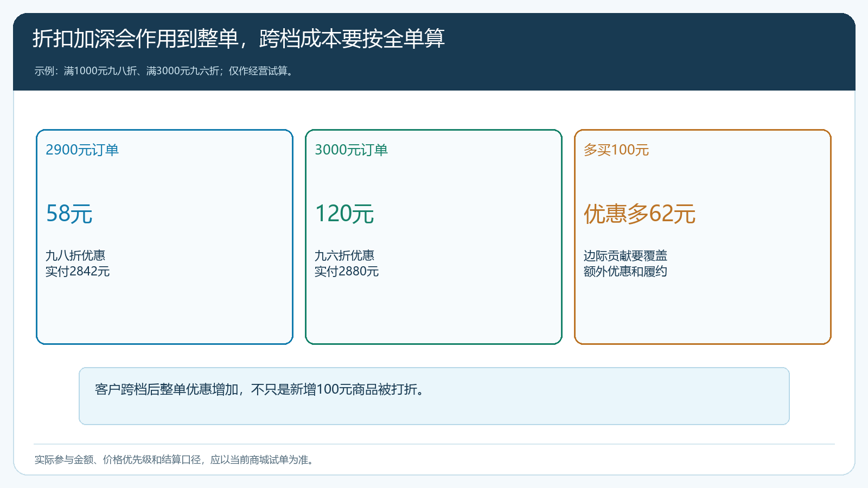Select the 实付2880元 text

pos(347,271)
